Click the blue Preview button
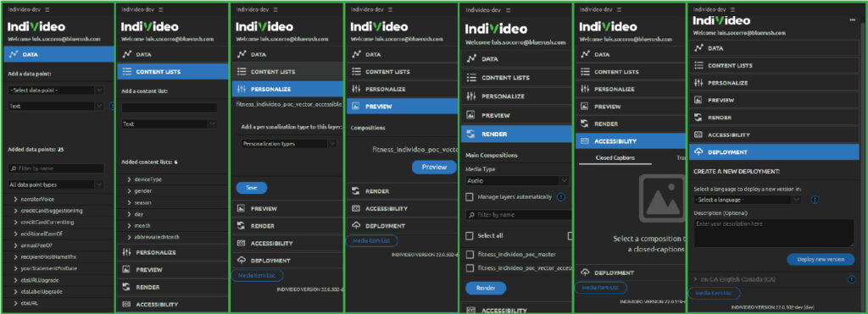868x314 pixels. tap(434, 167)
